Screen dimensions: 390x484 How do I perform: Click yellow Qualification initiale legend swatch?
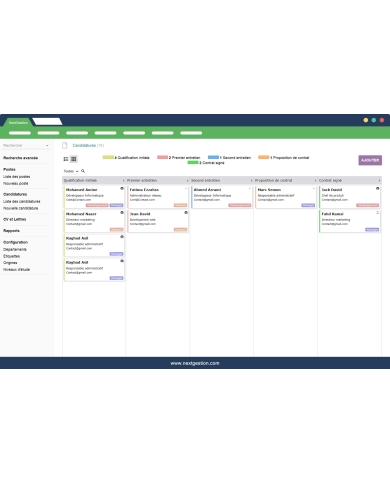[x=108, y=157]
